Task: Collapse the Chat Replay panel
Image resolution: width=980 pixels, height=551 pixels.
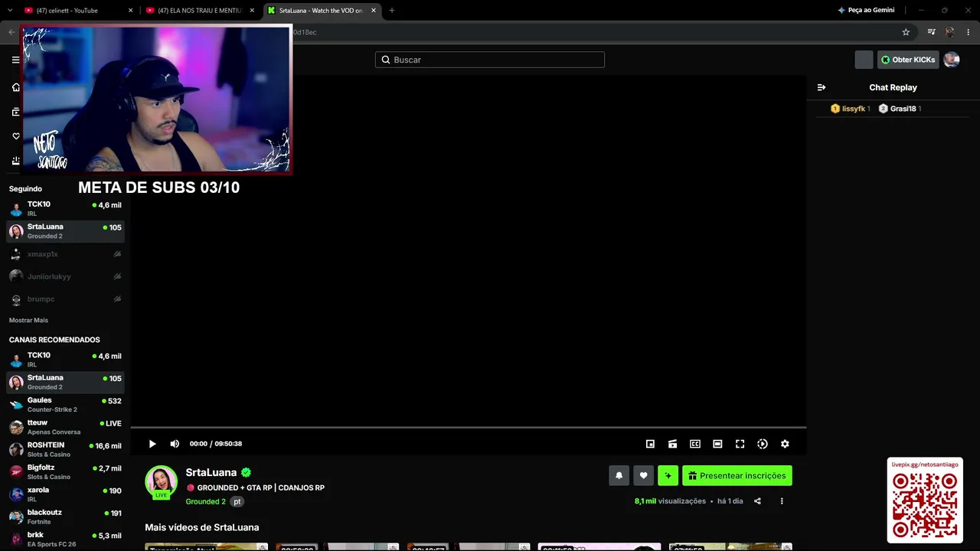Action: [822, 87]
